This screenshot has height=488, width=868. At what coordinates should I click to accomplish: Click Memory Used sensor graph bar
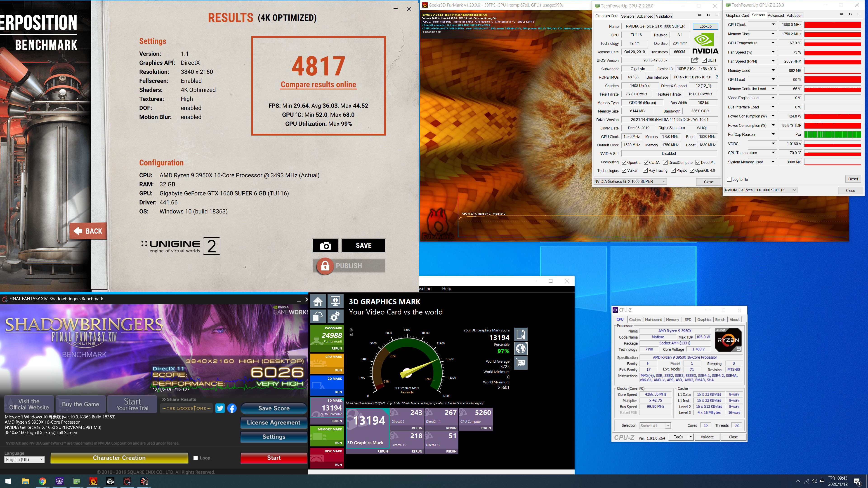tap(832, 70)
